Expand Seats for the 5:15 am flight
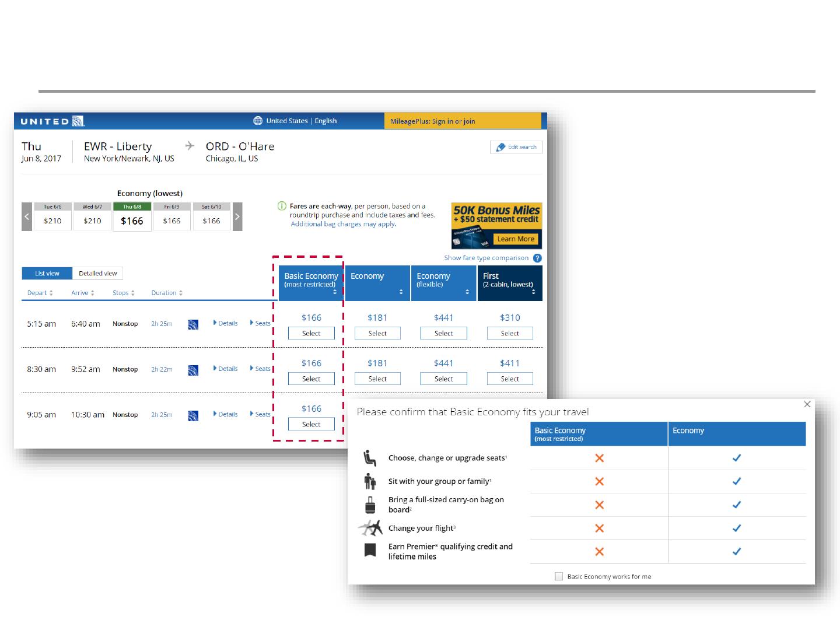 (260, 323)
